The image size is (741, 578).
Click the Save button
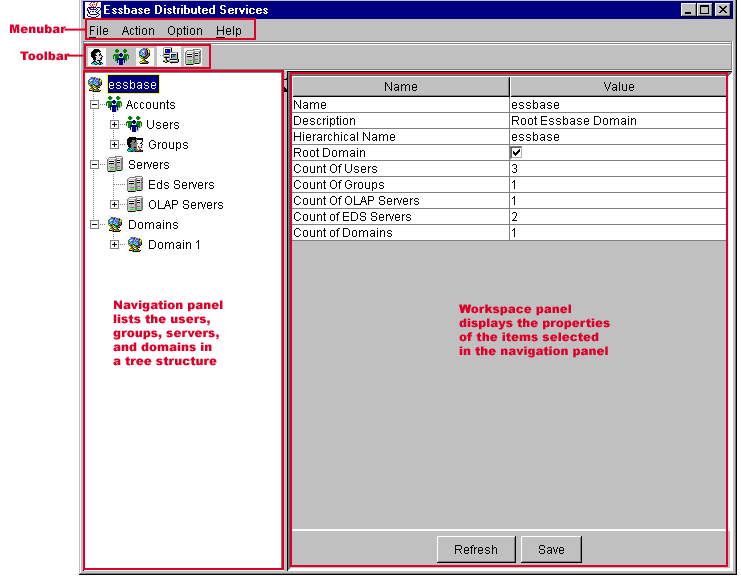[551, 549]
